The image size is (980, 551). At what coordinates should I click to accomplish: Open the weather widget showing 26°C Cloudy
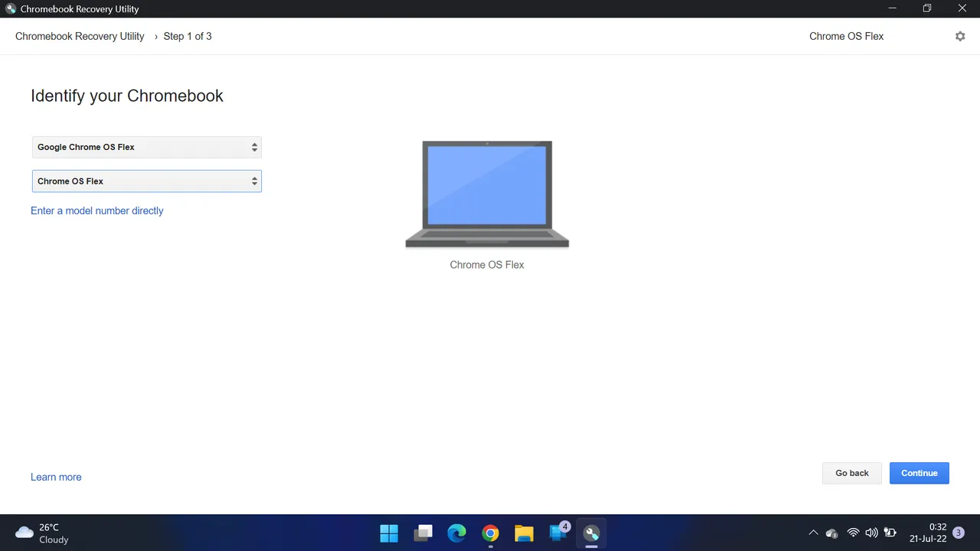tap(42, 533)
